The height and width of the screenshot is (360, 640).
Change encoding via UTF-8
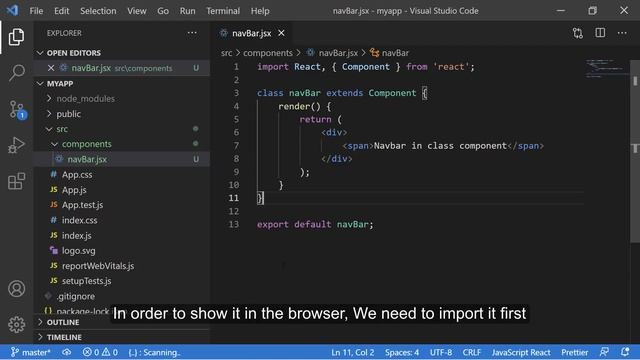tap(441, 352)
